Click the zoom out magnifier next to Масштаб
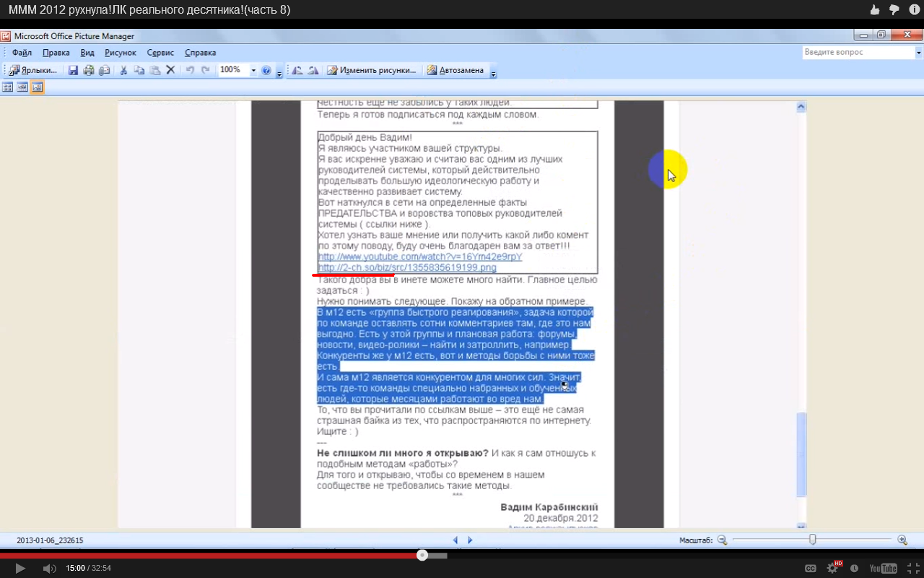The height and width of the screenshot is (578, 924). coord(722,540)
